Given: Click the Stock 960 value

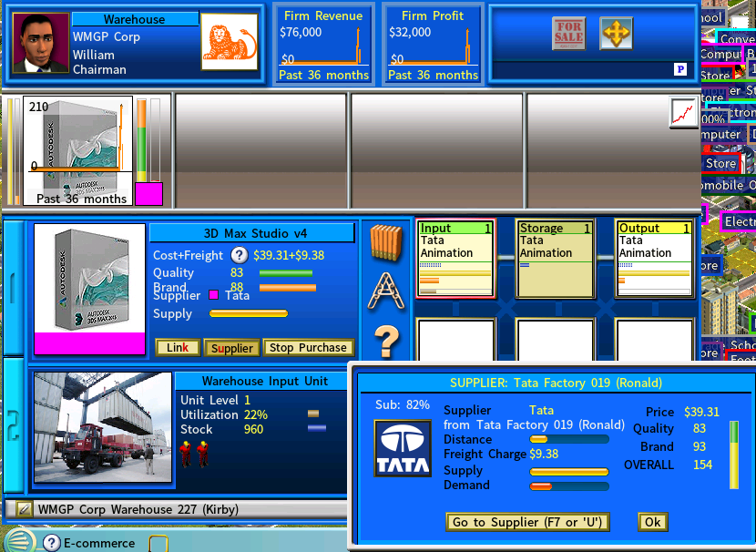Looking at the screenshot, I should (x=253, y=429).
